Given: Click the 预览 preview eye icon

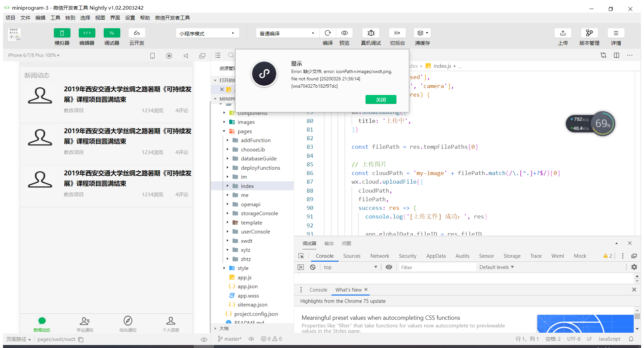Looking at the screenshot, I should coord(345,33).
